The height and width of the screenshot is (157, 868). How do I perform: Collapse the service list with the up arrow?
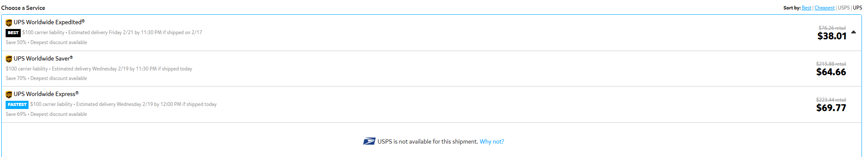click(853, 32)
